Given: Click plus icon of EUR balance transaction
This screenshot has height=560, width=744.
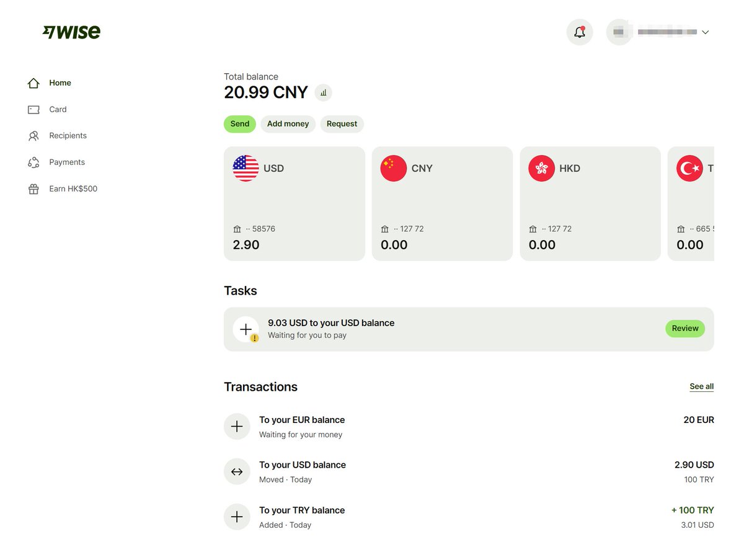Looking at the screenshot, I should click(237, 427).
